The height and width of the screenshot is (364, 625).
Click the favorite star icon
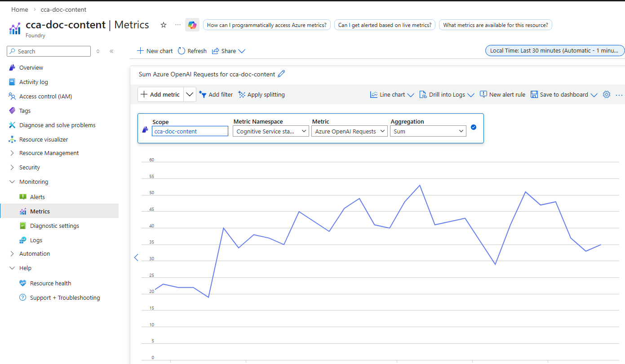point(164,25)
